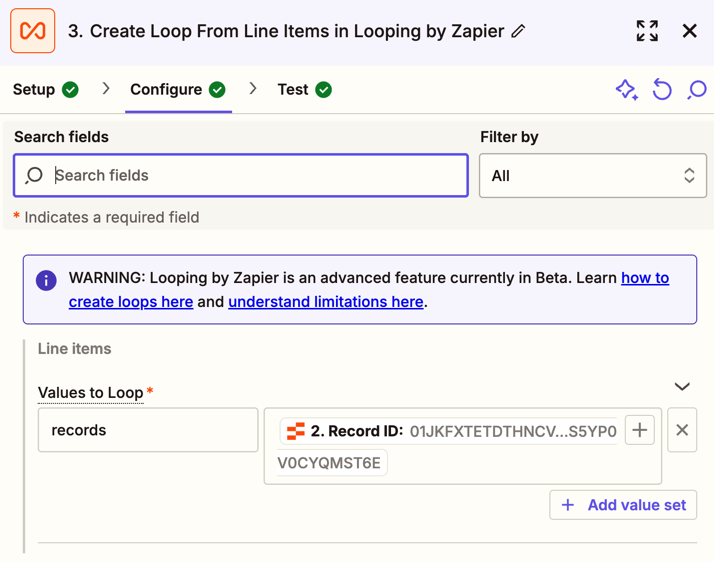
Task: Click the undo/refresh fields icon
Action: tap(662, 89)
